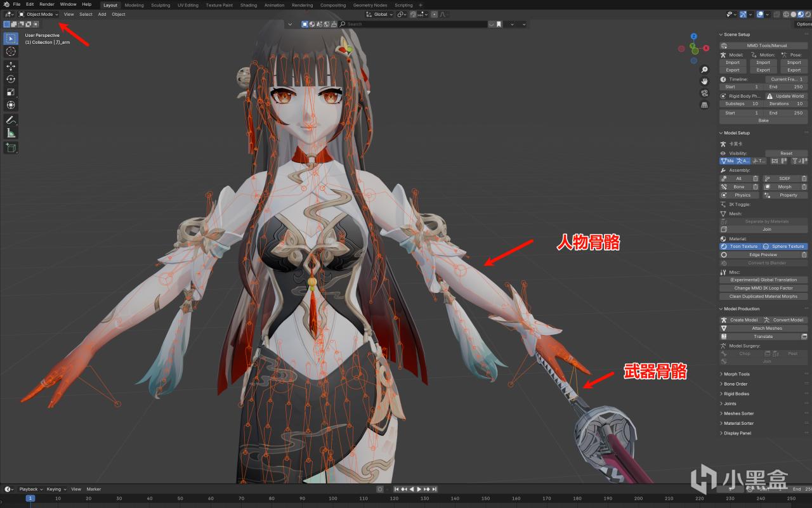Pick the Move tool
Image resolution: width=812 pixels, height=508 pixels.
(x=11, y=66)
